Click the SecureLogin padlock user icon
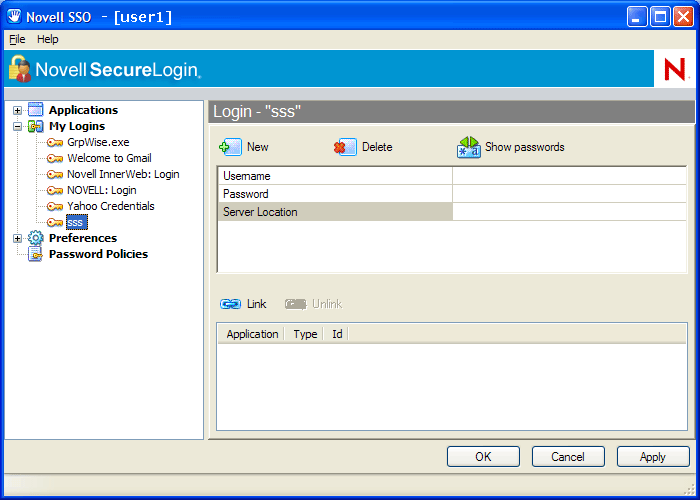The image size is (700, 500). coord(20,69)
